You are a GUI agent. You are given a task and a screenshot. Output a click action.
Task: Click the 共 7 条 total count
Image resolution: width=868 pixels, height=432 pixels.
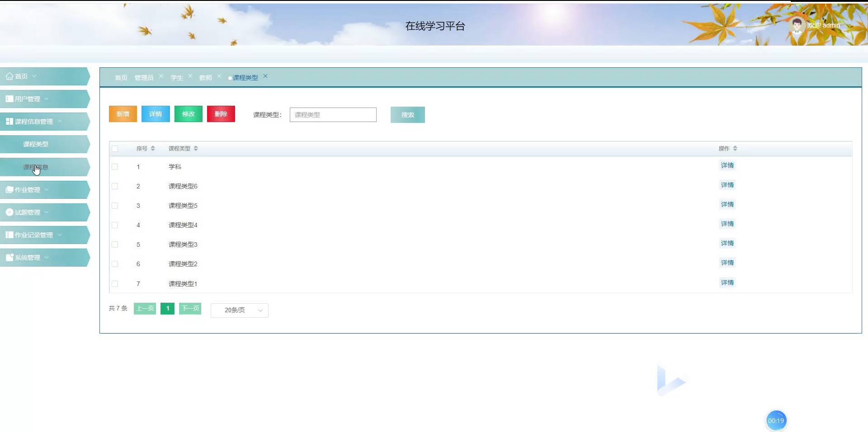118,308
